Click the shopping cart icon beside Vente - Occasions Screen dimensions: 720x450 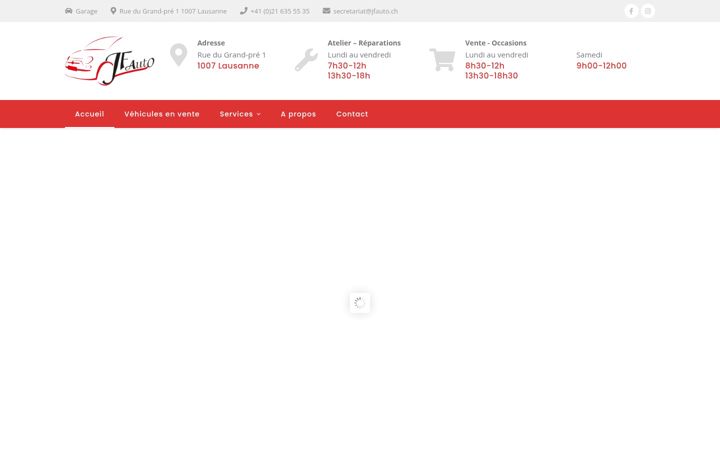point(442,60)
